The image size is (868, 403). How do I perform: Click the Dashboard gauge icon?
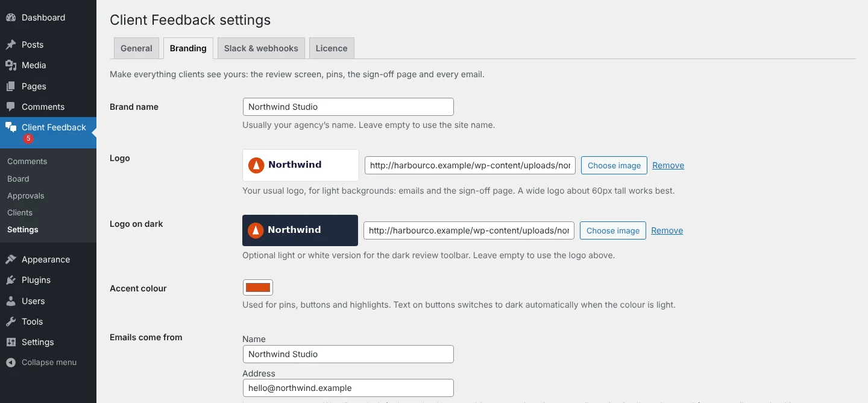(x=11, y=17)
